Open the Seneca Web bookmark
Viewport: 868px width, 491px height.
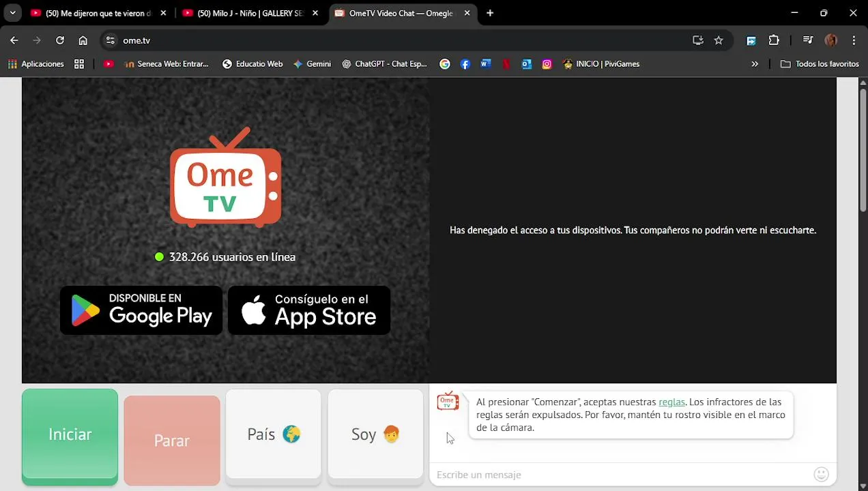167,64
